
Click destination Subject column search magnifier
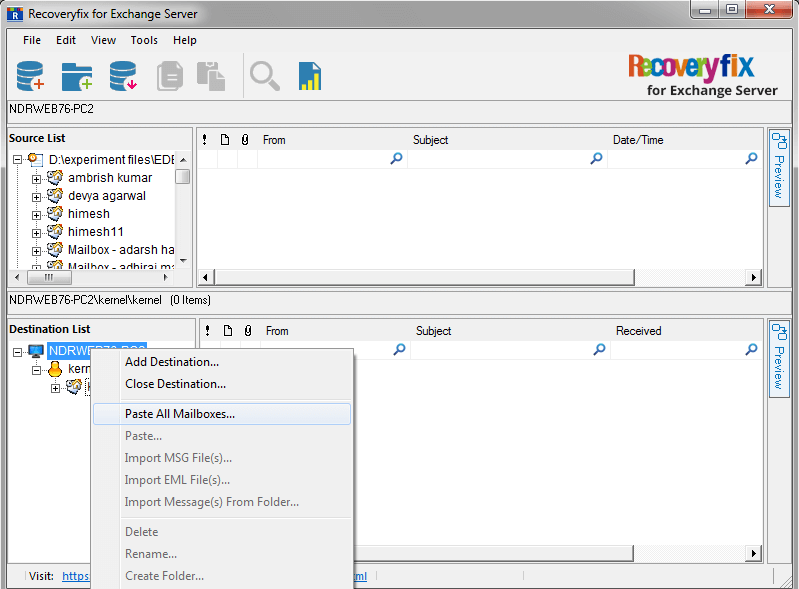[x=599, y=350]
